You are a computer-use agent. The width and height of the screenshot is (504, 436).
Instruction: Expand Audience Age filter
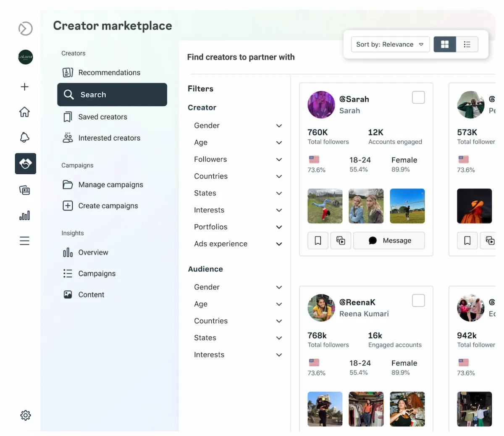point(238,304)
